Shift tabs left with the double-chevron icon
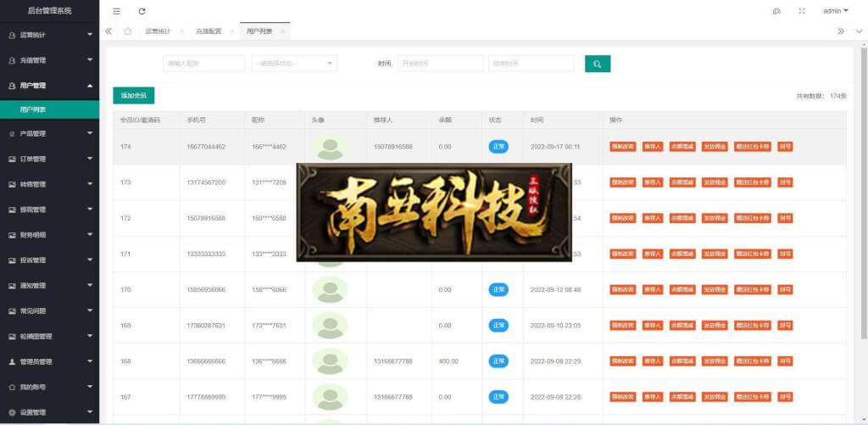This screenshot has height=425, width=868. click(x=108, y=31)
